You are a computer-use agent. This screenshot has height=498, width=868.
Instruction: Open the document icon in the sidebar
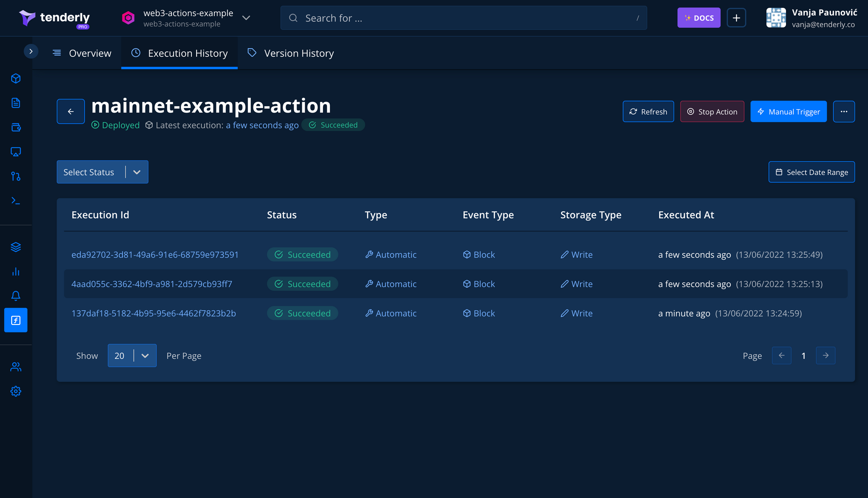pos(16,103)
